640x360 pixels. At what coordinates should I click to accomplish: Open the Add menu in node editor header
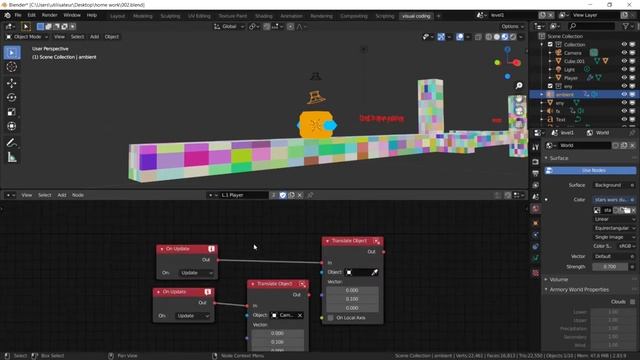coord(62,195)
